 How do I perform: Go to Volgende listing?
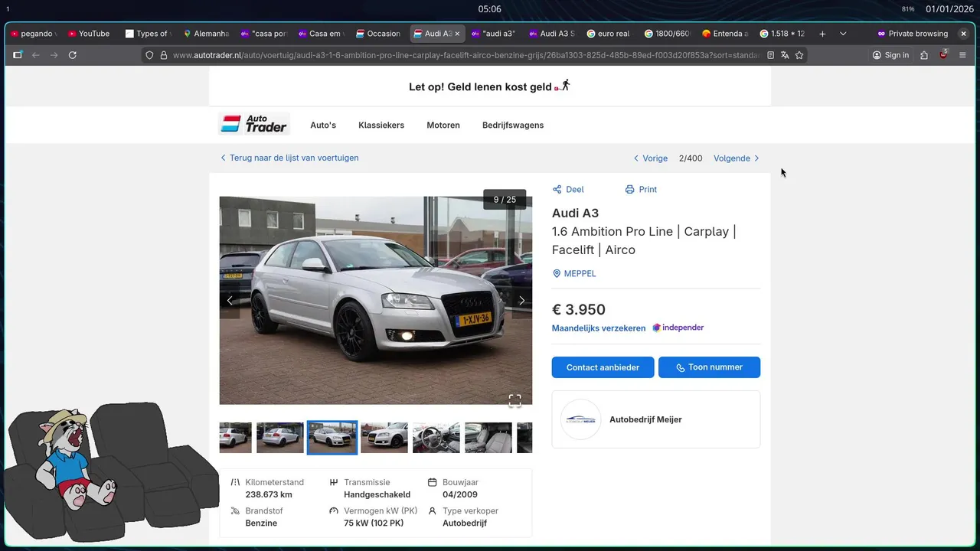click(737, 158)
